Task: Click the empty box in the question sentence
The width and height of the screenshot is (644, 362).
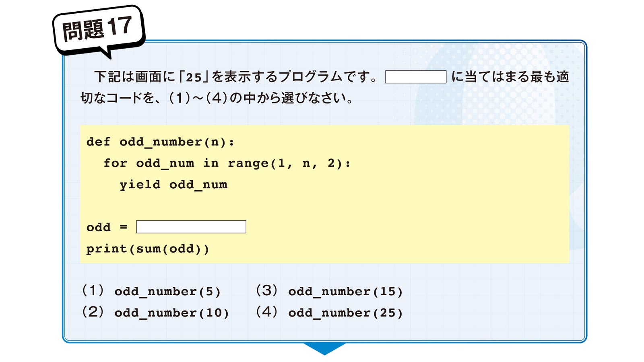Action: (415, 77)
